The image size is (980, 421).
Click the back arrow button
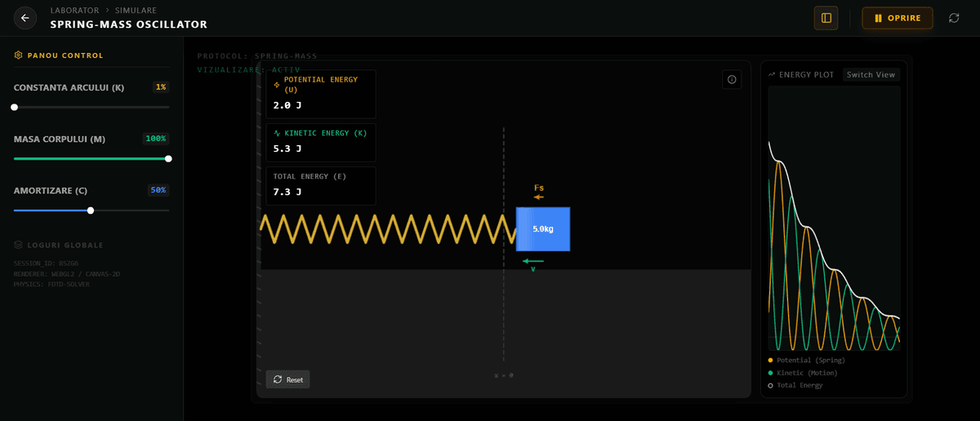[25, 18]
